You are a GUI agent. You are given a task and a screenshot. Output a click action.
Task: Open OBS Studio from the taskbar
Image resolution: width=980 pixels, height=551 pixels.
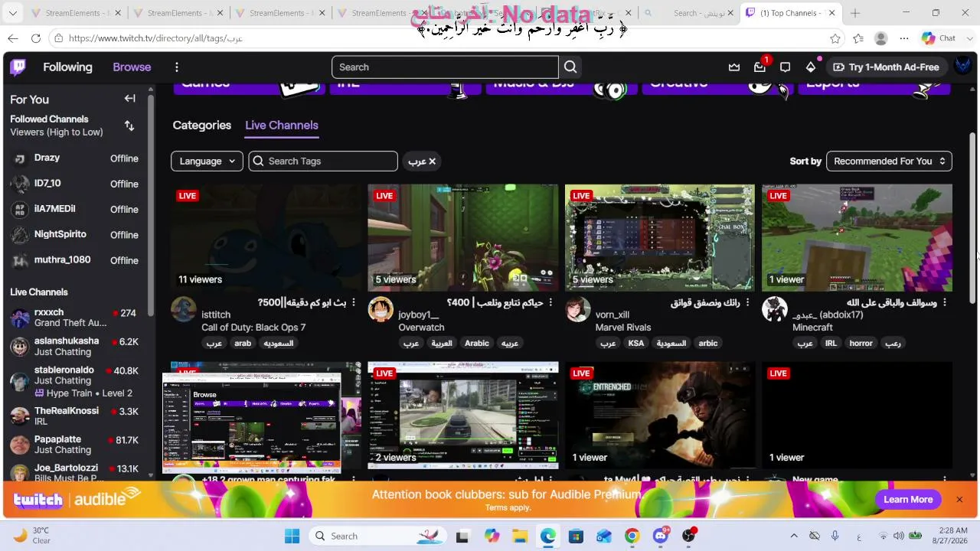point(689,536)
